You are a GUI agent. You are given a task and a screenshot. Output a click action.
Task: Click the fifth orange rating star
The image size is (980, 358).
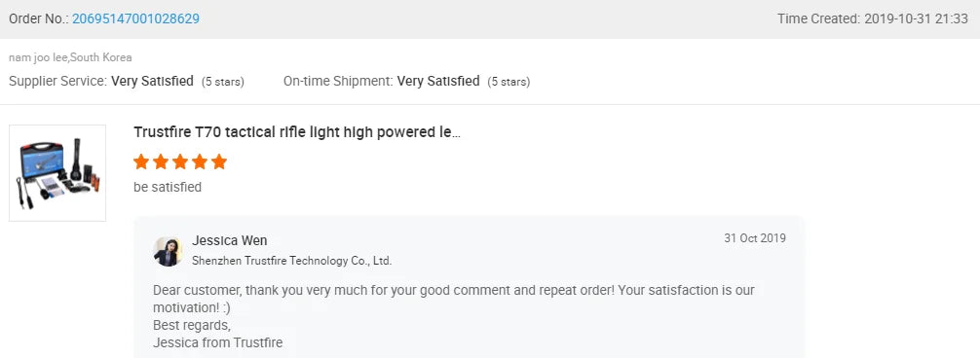click(219, 162)
